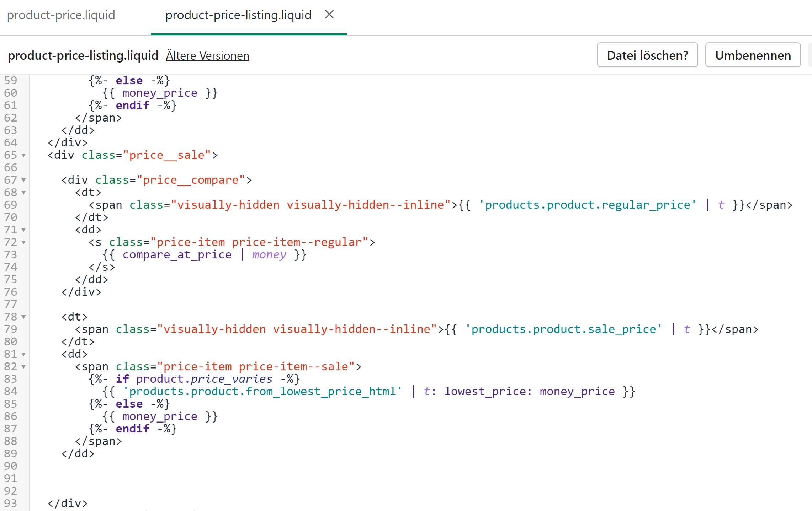Click the file name heading product-price-listing.liquid
This screenshot has width=812, height=511.
point(83,56)
